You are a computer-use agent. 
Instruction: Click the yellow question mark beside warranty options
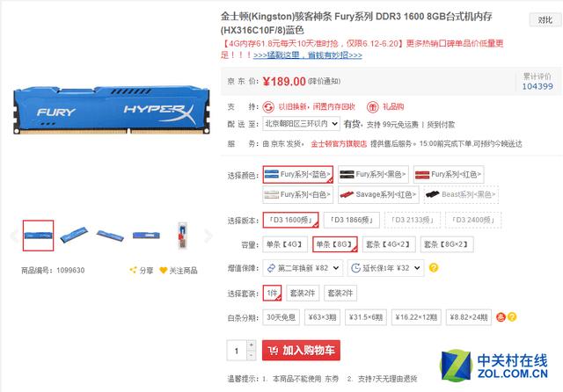coord(434,268)
